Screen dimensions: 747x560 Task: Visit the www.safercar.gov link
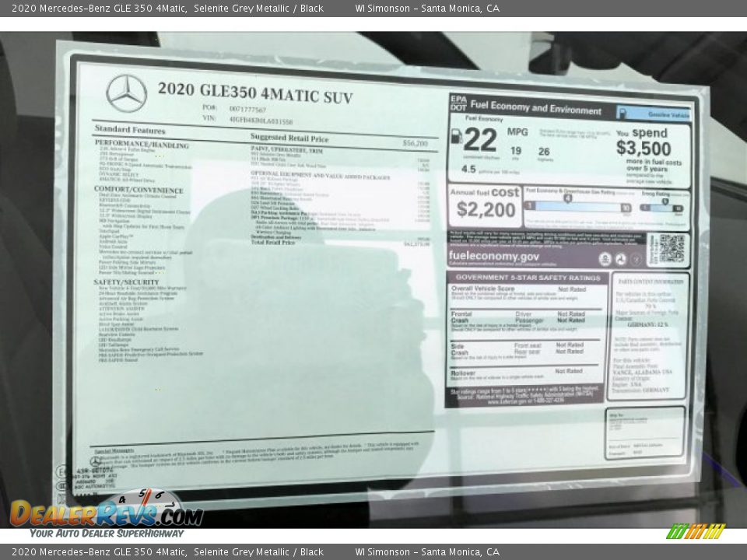pos(504,401)
